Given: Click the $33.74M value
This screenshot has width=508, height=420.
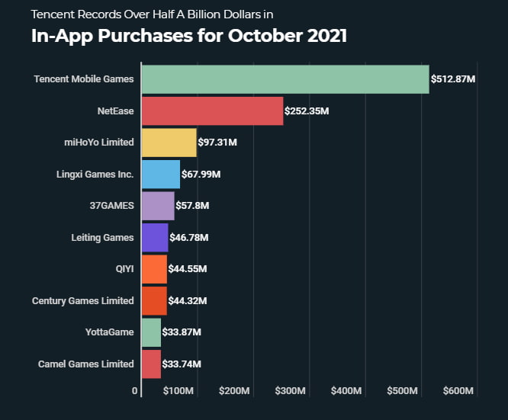Looking at the screenshot, I should tap(182, 364).
